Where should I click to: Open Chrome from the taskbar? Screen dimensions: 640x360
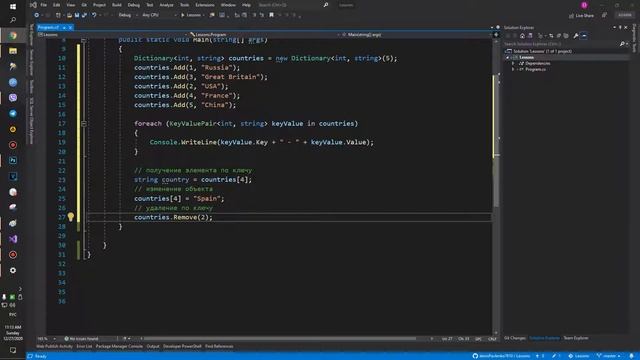[x=13, y=36]
